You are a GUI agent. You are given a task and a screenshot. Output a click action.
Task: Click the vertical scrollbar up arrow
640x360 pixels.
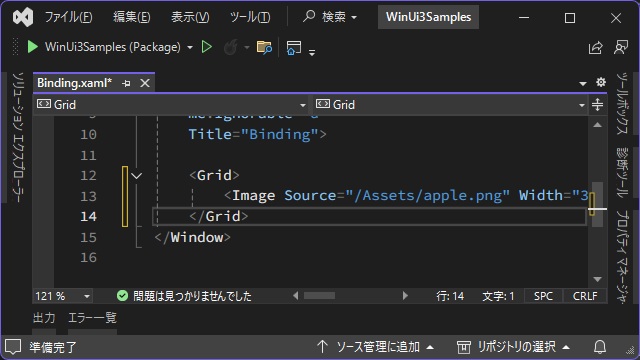[598, 125]
